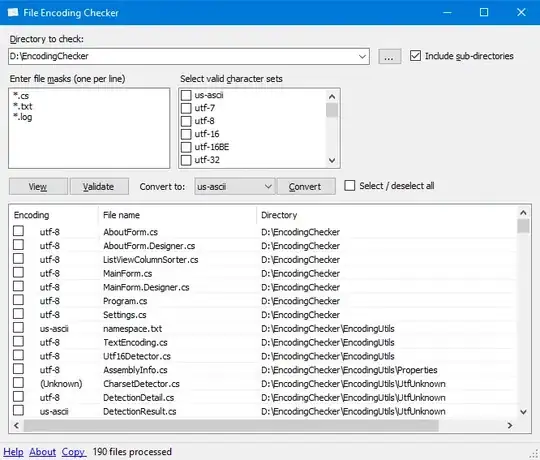Toggle Include sub-directories checkbox
540x460 pixels.
pyautogui.click(x=415, y=56)
